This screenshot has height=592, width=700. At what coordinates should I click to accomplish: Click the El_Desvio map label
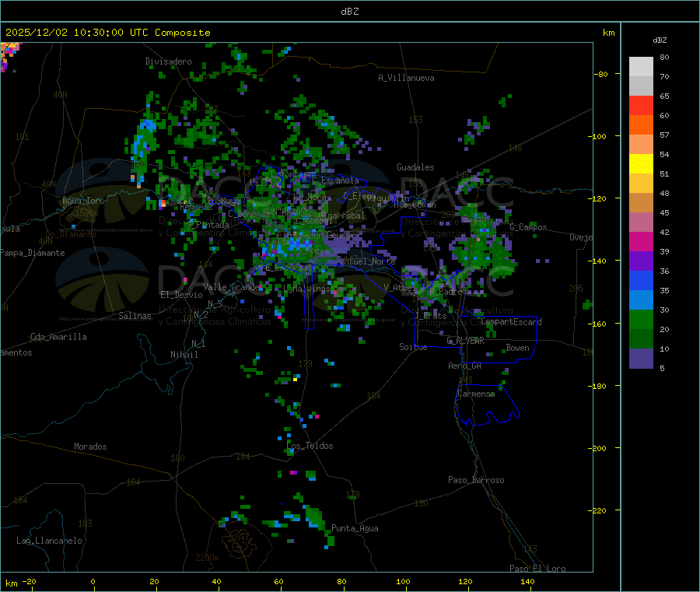181,295
